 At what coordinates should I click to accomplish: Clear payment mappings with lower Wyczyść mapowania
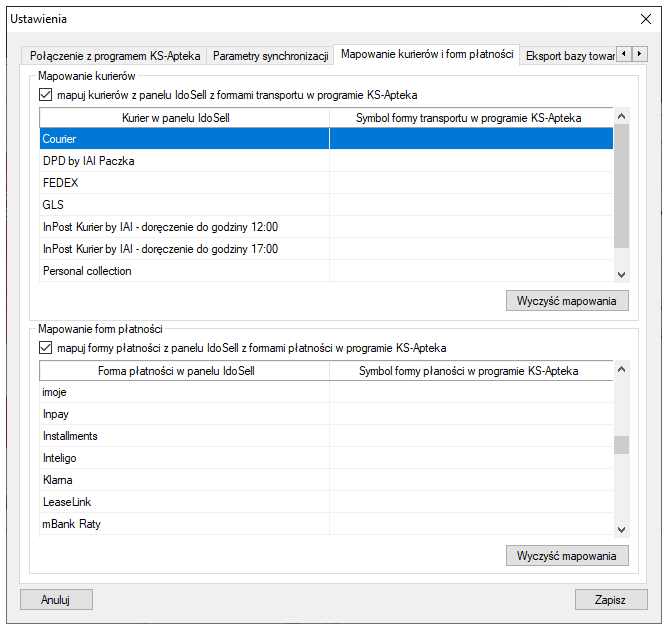(567, 556)
